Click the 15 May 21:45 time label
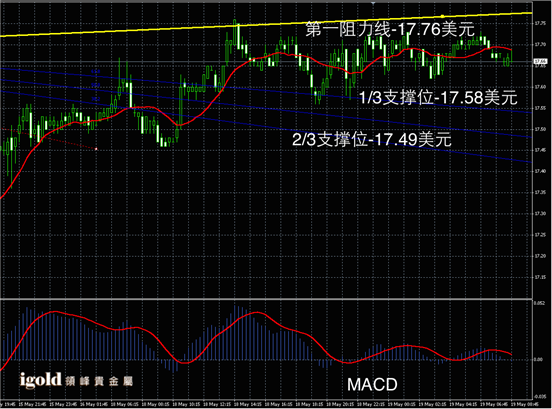 (32, 404)
